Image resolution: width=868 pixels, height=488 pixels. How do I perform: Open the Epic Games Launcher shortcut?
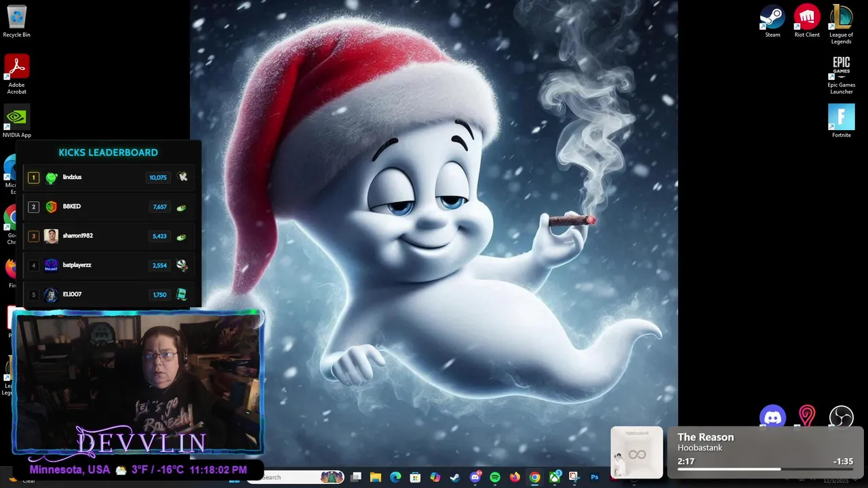841,75
